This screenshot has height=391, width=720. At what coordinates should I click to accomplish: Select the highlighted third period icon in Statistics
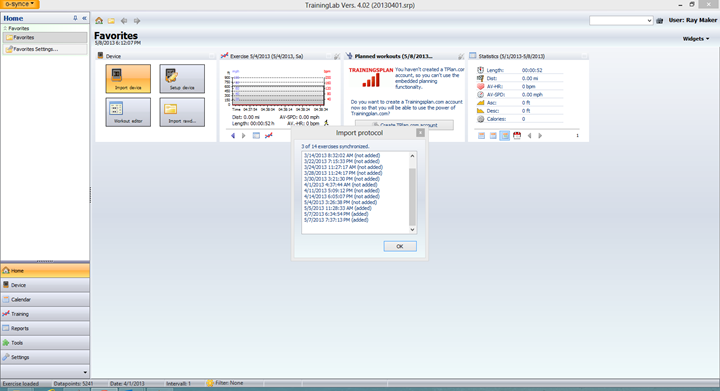pyautogui.click(x=505, y=135)
